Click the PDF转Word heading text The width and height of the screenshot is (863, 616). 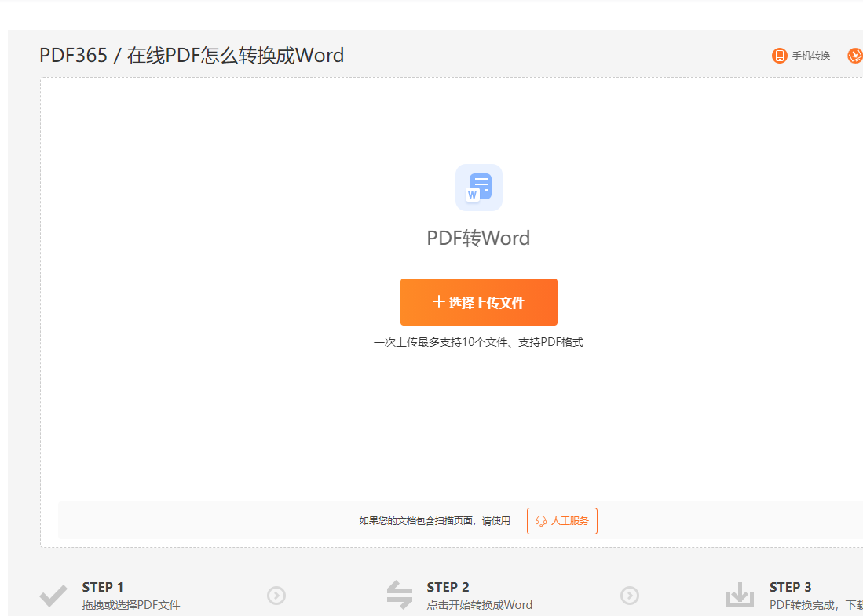478,238
